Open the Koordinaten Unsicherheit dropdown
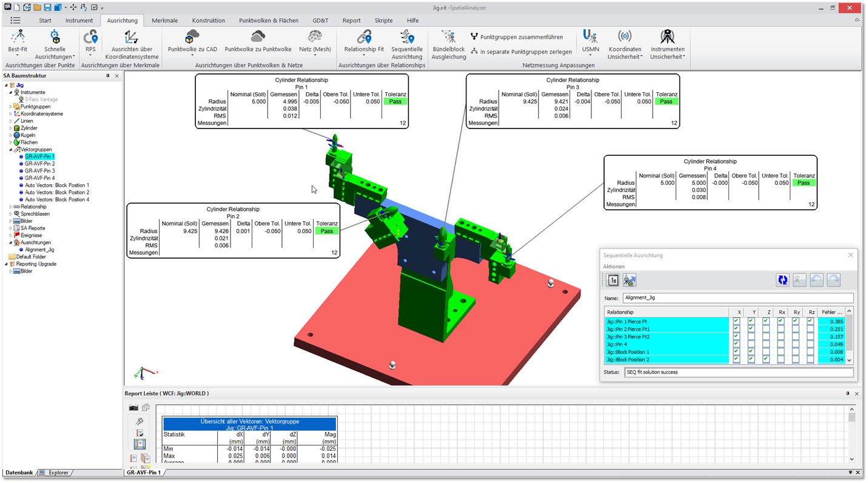This screenshot has width=868, height=483. 625,41
